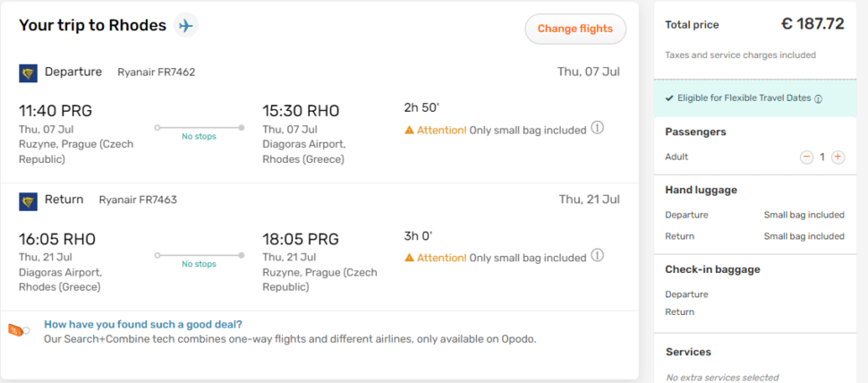This screenshot has width=868, height=383.
Task: Click Flexible Travel Dates info icon
Action: tap(818, 98)
